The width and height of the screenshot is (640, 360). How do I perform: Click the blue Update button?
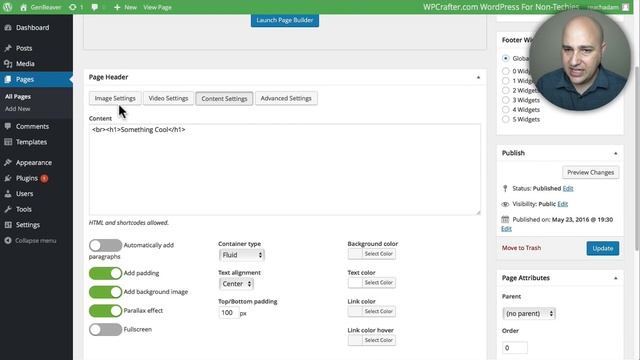(603, 248)
